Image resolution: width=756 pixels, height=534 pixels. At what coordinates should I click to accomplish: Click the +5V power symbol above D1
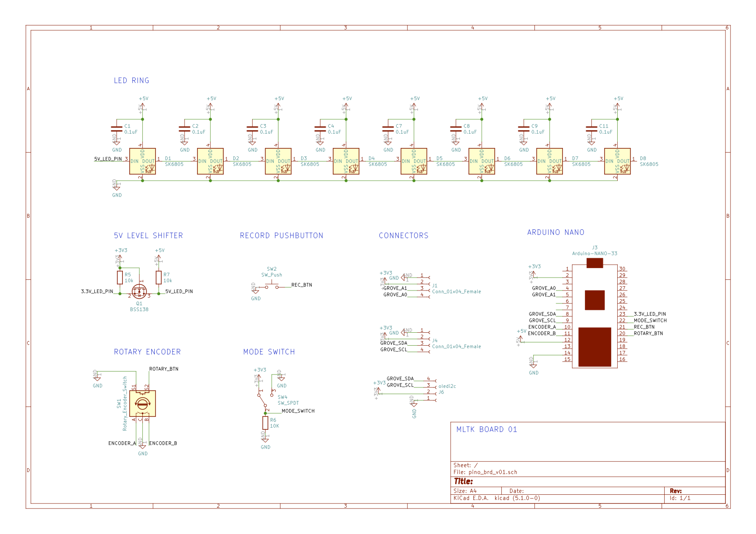(143, 106)
